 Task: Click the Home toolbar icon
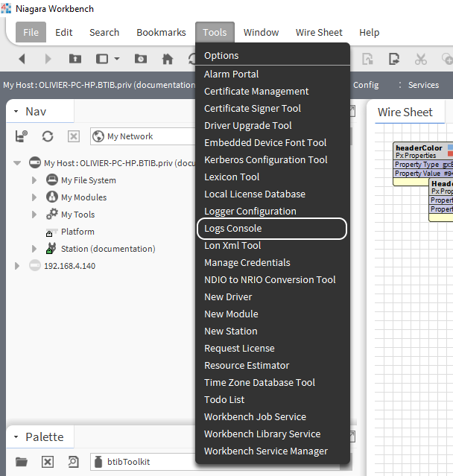click(168, 59)
